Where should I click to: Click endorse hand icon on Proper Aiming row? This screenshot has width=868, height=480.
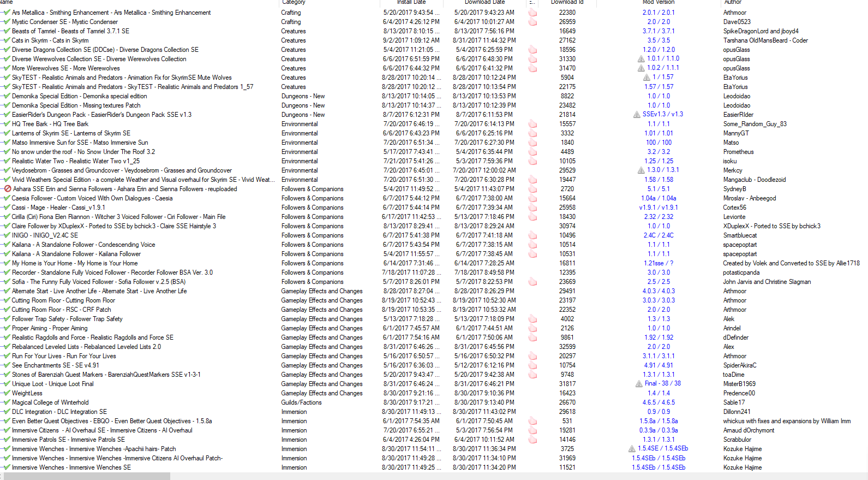coord(532,328)
